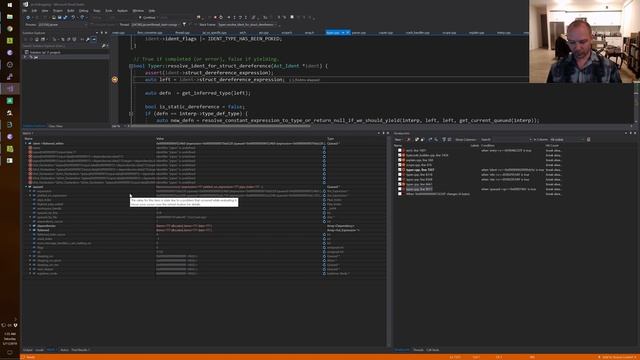Open the Debug menu

click(x=83, y=11)
